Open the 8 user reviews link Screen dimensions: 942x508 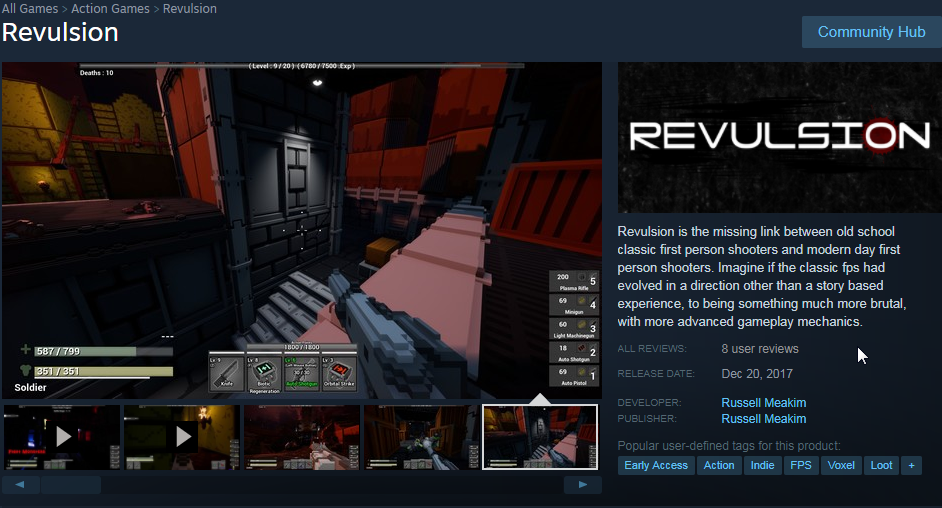(x=760, y=349)
